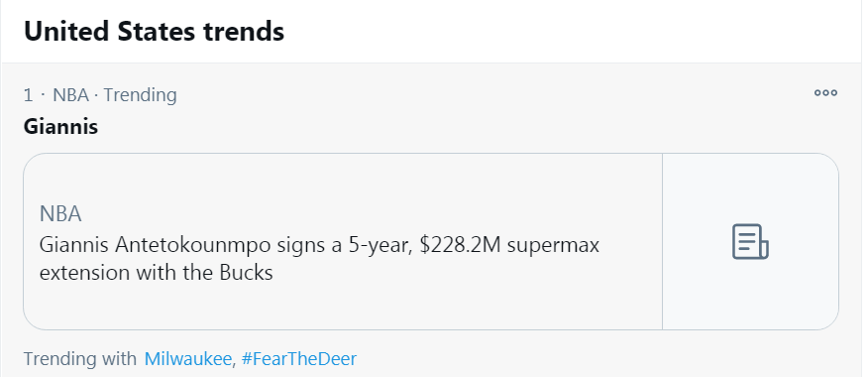Screen dimensions: 868x377
Task: Click the Giannis Antetokounmpo supermax headline
Action: [319, 258]
